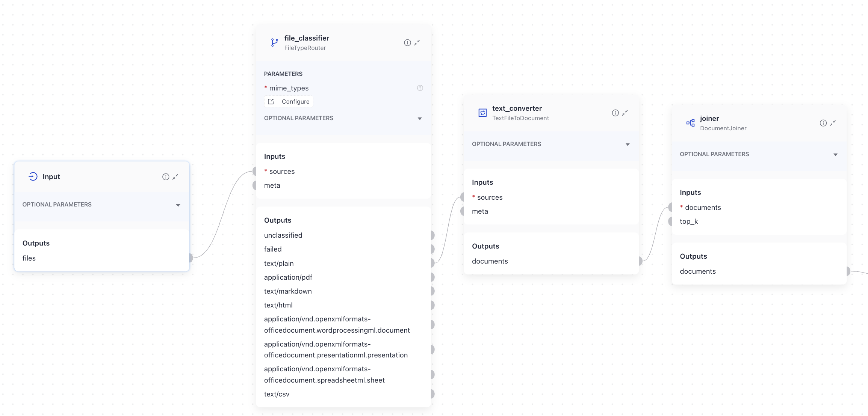
Task: Click the external link icon inside Configure button
Action: [x=271, y=101]
